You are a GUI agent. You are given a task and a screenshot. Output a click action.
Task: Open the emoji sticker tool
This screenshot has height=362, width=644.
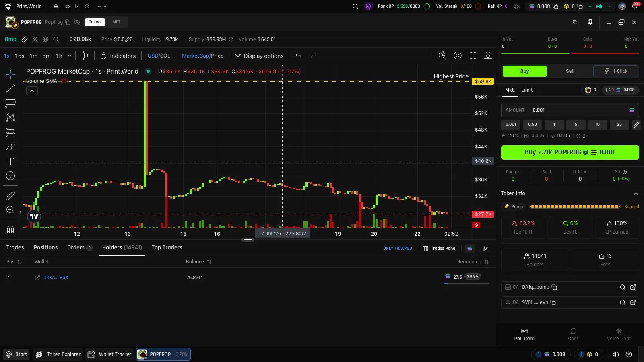coord(10,176)
